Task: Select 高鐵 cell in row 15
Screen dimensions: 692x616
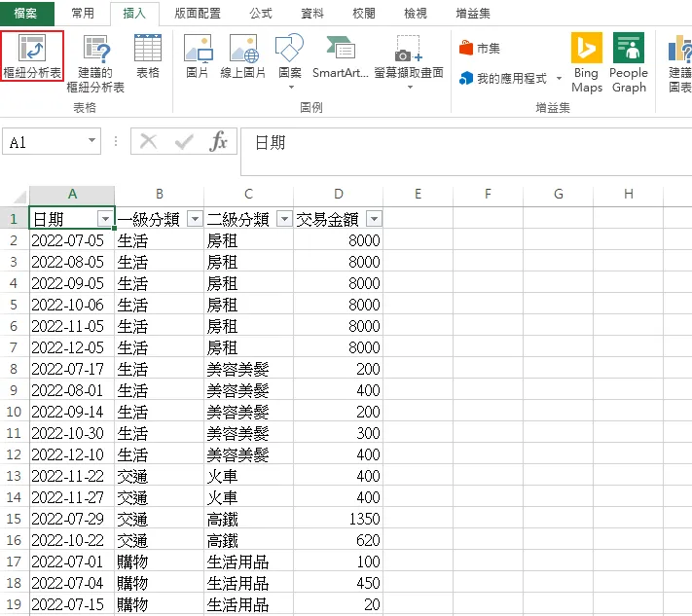Action: (x=249, y=519)
